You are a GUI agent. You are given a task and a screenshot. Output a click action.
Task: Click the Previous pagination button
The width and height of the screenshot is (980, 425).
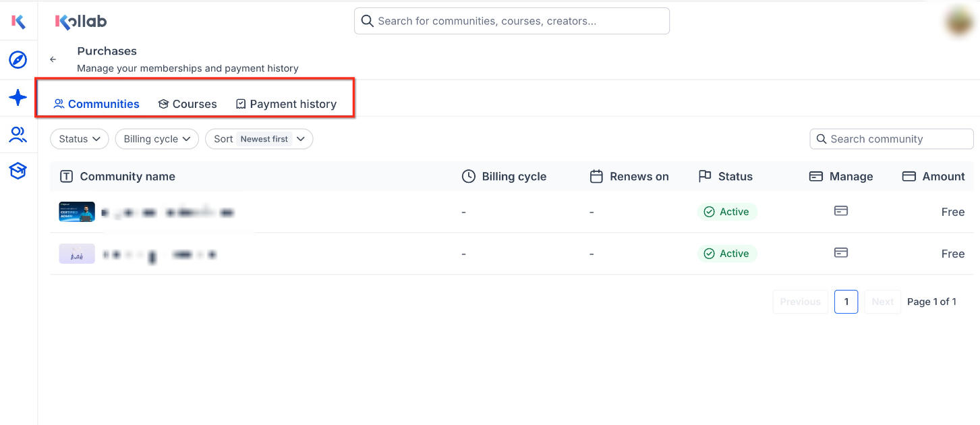[801, 302]
